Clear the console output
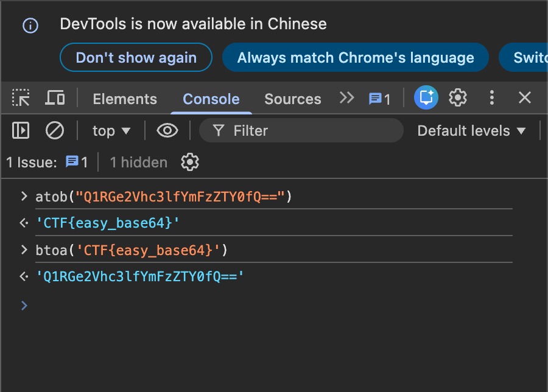The height and width of the screenshot is (392, 548). [55, 130]
